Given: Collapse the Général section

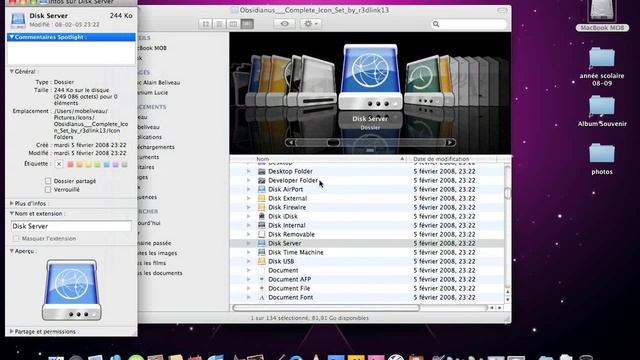Looking at the screenshot, I should 11,71.
